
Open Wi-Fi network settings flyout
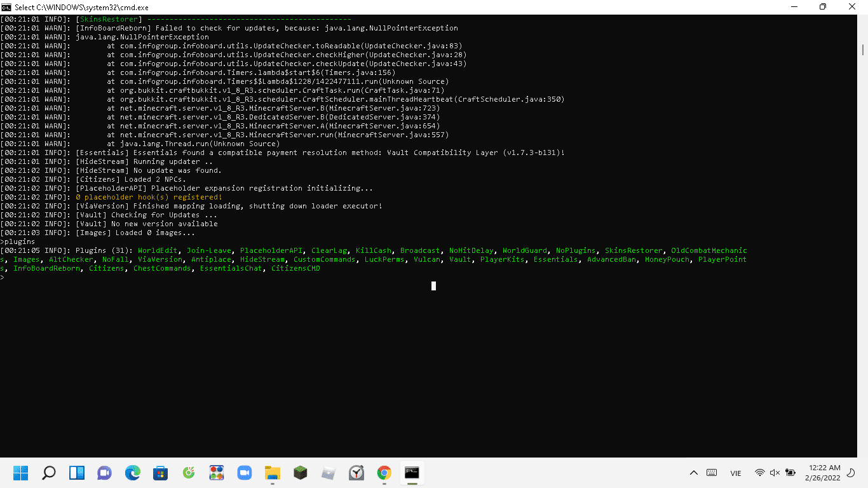(x=759, y=473)
